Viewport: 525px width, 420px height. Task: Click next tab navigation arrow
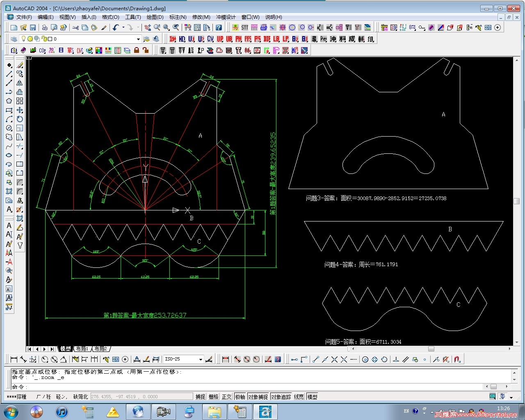click(x=44, y=349)
